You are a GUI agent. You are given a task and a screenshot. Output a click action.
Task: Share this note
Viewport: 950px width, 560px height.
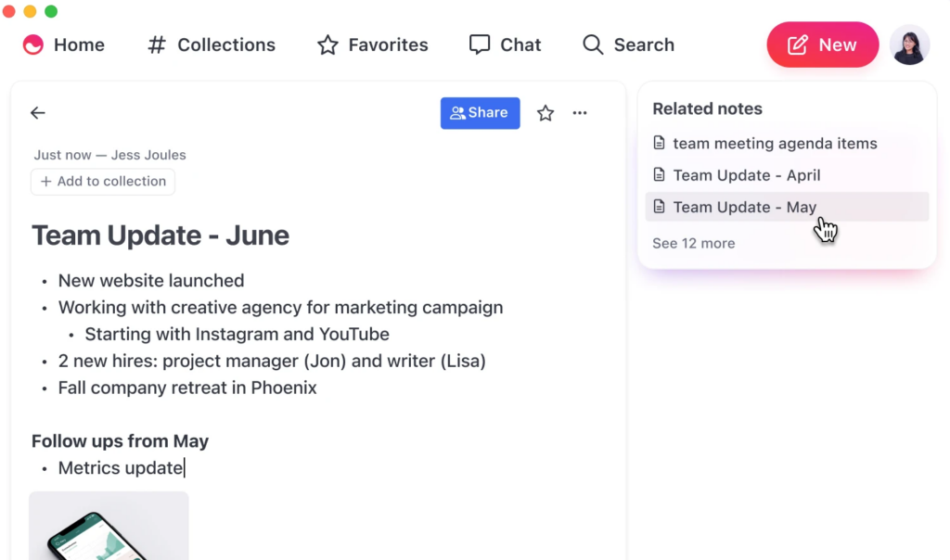point(480,113)
